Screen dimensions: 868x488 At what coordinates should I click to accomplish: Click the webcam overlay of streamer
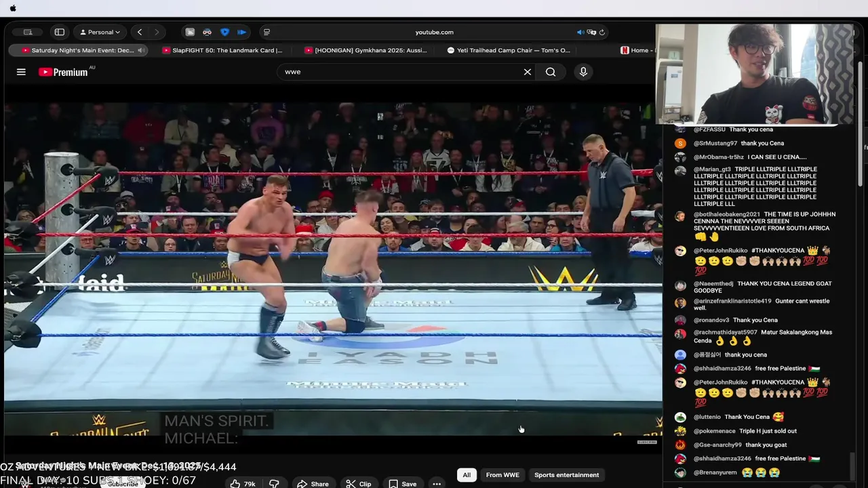point(754,75)
